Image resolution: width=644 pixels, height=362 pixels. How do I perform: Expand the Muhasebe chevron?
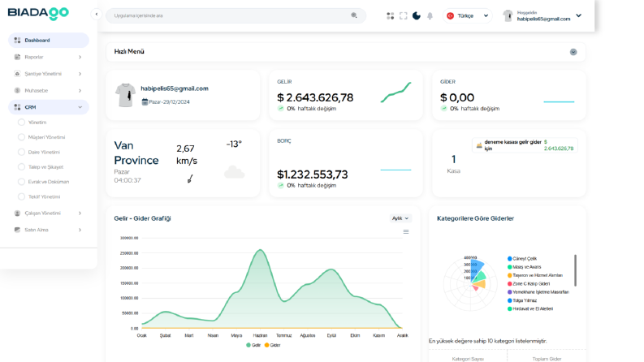pos(80,90)
